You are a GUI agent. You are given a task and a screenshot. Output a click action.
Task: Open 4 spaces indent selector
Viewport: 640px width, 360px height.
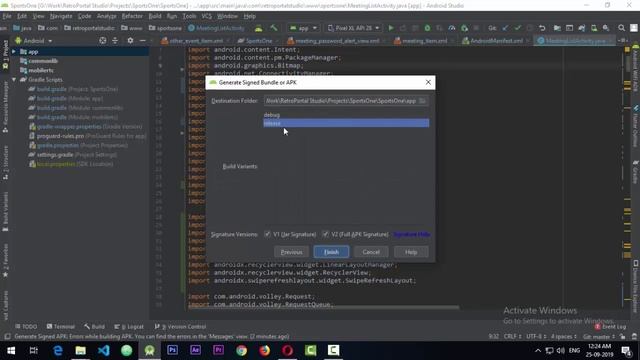(x=563, y=337)
